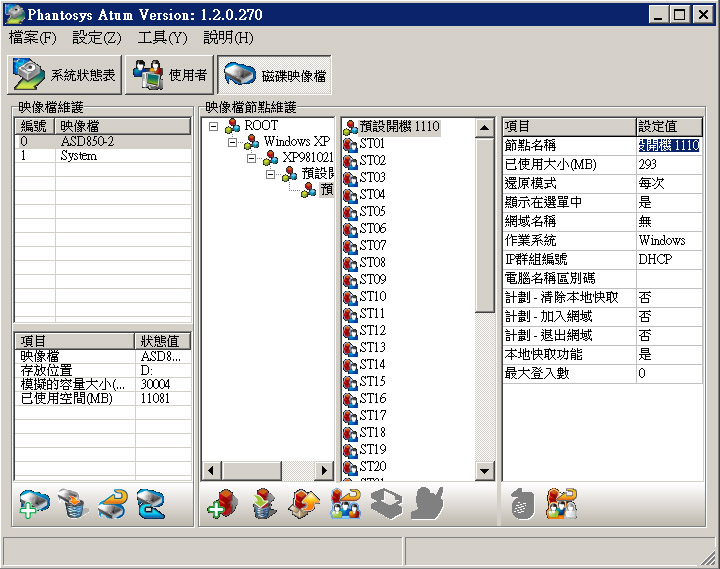
Task: Select the ST12 node
Action: click(372, 330)
